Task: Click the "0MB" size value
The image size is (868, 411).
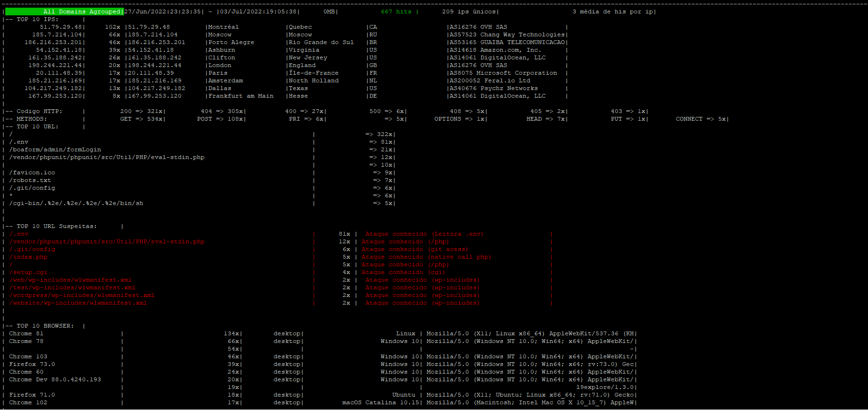Action: 329,11
